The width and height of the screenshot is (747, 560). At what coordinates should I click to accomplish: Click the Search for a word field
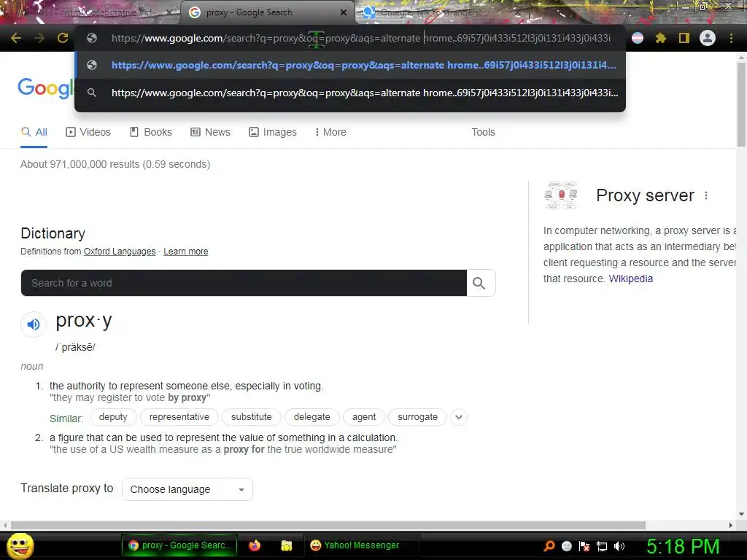point(244,283)
